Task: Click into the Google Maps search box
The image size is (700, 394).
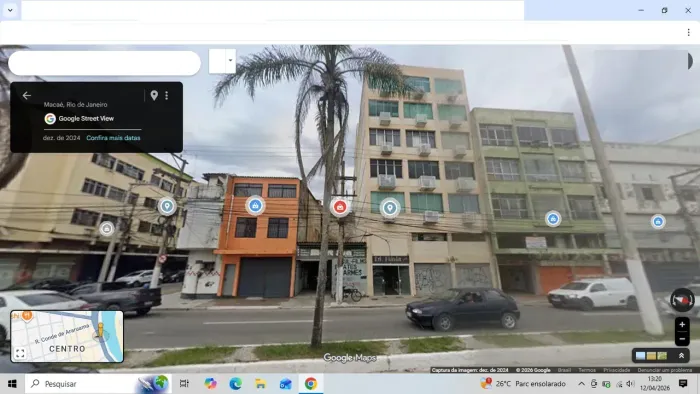Action: click(x=104, y=63)
